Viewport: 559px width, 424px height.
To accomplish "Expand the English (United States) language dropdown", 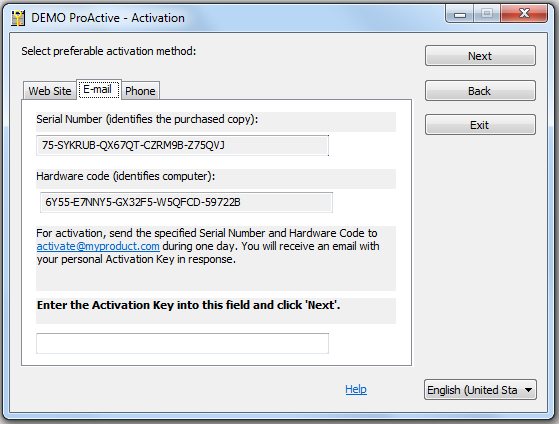I will [480, 390].
